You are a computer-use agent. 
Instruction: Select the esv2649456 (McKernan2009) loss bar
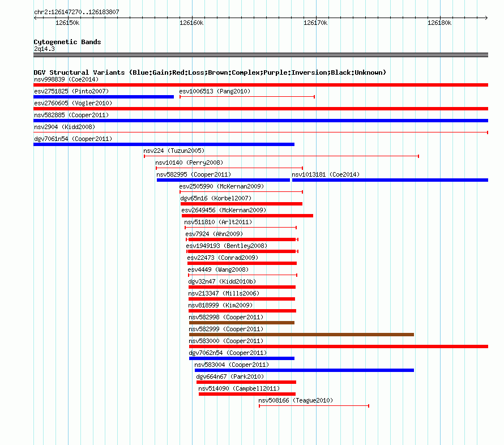click(247, 216)
